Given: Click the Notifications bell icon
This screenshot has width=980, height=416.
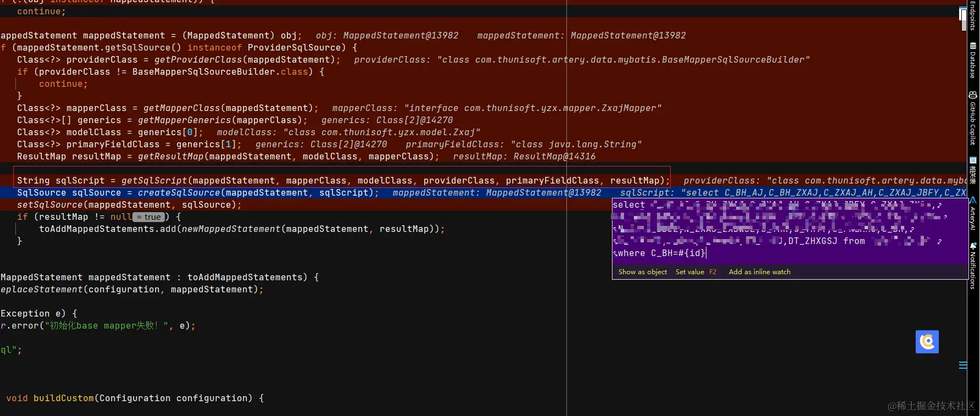Looking at the screenshot, I should pyautogui.click(x=973, y=246).
